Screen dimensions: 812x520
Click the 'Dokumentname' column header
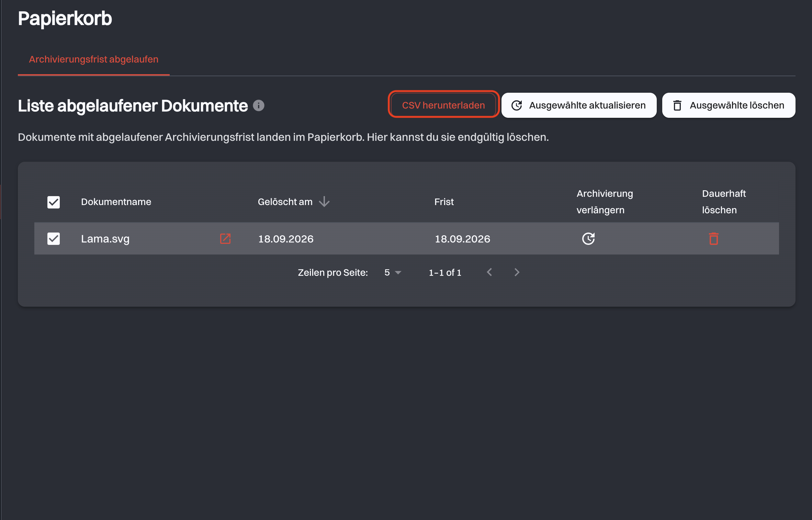[x=116, y=202]
